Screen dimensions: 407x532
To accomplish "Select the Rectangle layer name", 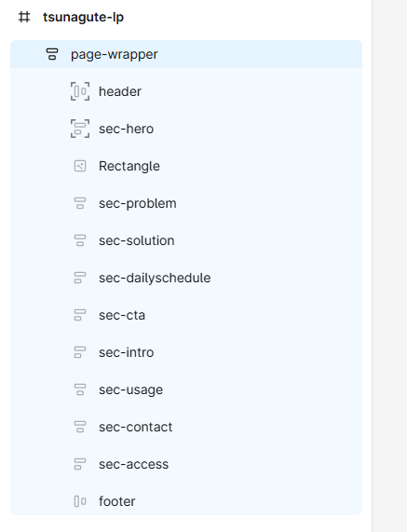I will [129, 166].
